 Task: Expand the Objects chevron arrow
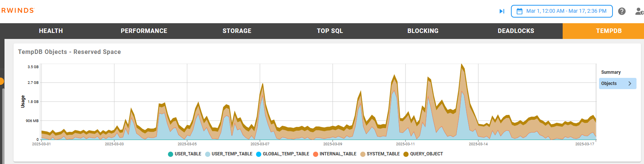630,83
